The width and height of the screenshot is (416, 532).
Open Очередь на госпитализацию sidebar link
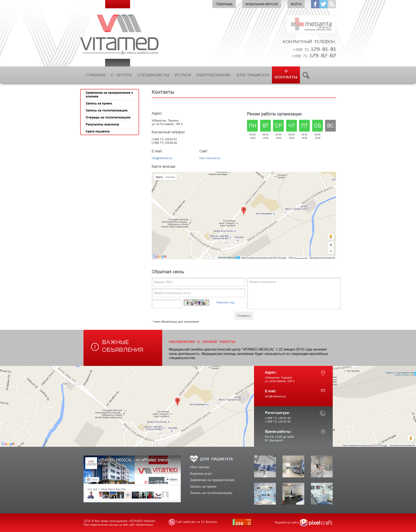pos(108,117)
